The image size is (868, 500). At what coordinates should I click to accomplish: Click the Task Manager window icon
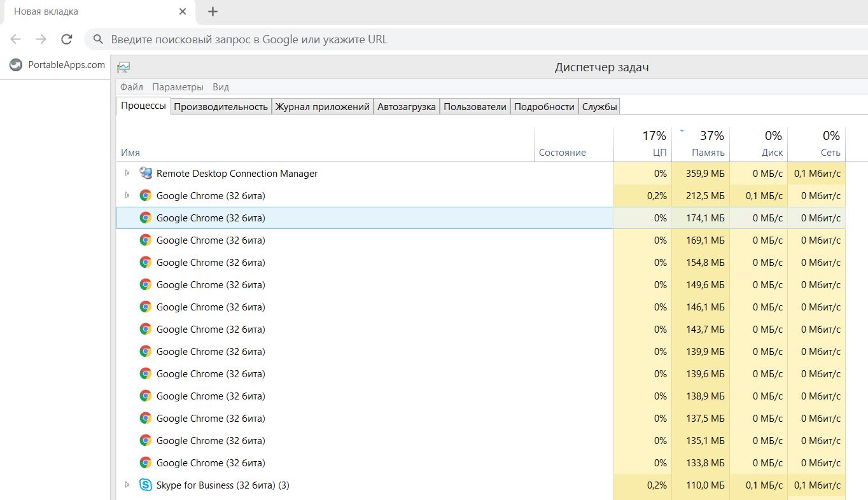click(x=123, y=67)
